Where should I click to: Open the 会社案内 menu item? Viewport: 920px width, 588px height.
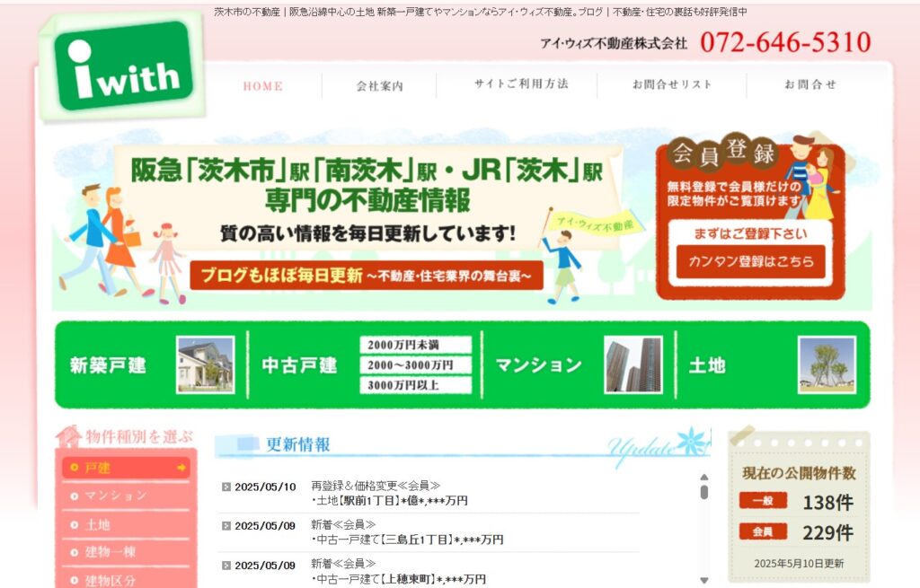(380, 86)
